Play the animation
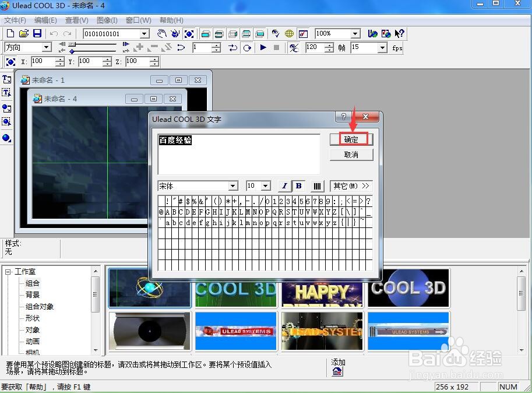The width and height of the screenshot is (532, 393). coord(263,47)
